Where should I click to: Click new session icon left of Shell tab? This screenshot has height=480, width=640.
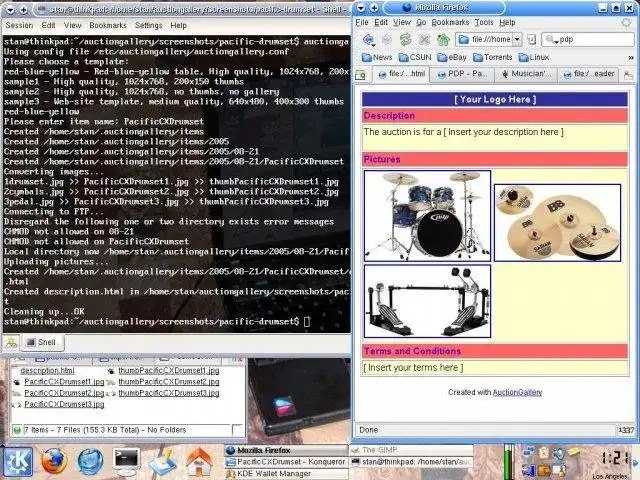click(11, 342)
